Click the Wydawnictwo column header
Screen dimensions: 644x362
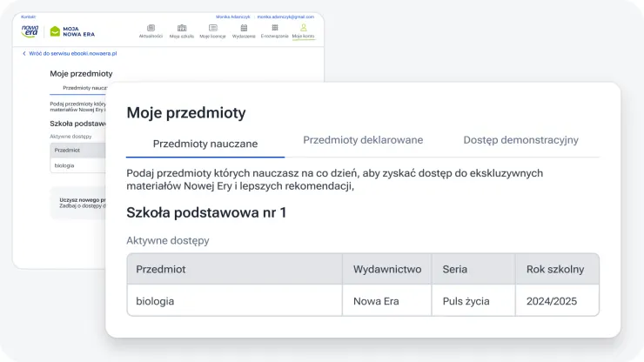(387, 270)
